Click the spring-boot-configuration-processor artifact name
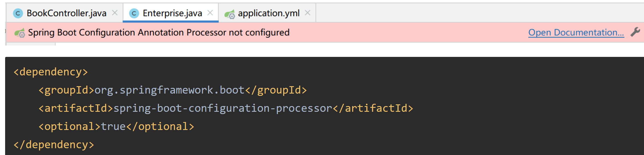This screenshot has width=644, height=155. [223, 109]
